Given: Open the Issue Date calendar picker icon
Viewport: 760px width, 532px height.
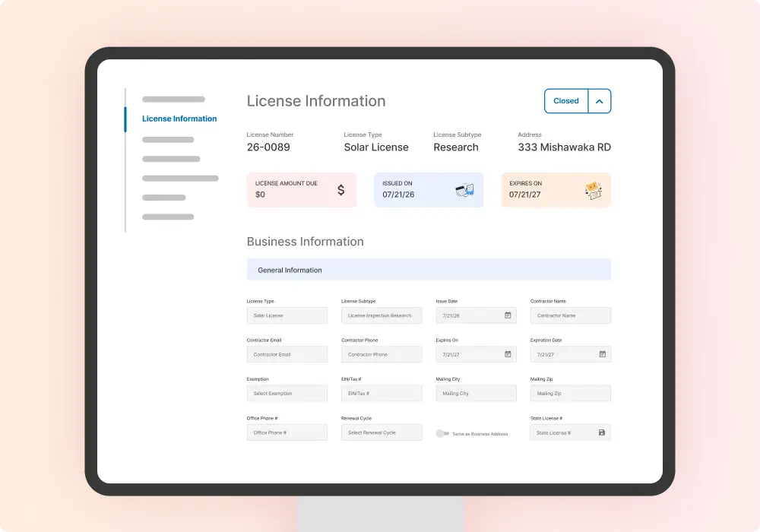Looking at the screenshot, I should [508, 315].
